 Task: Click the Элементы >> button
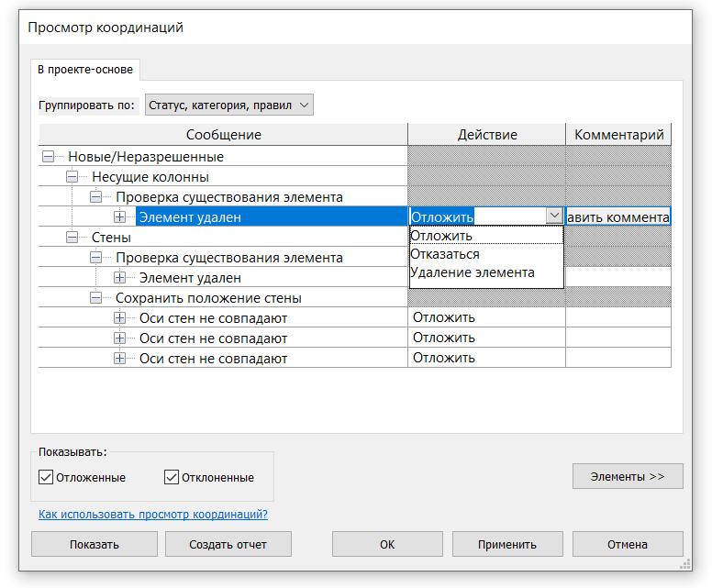pyautogui.click(x=628, y=476)
